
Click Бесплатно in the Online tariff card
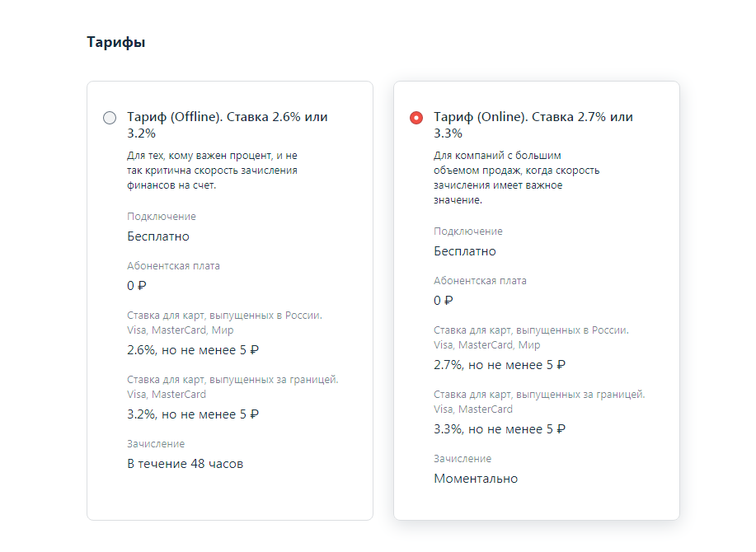tap(465, 251)
